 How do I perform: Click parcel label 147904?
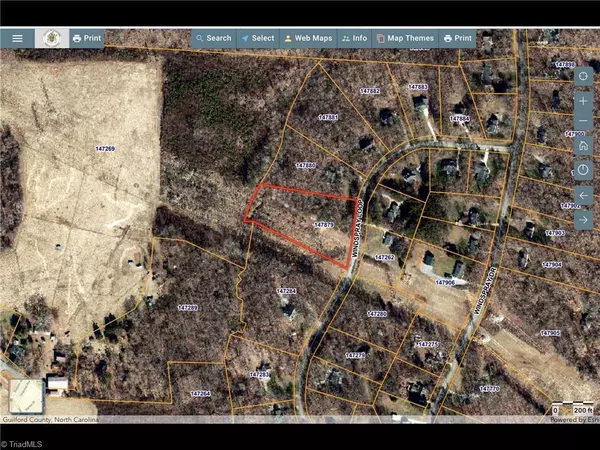coord(552,264)
